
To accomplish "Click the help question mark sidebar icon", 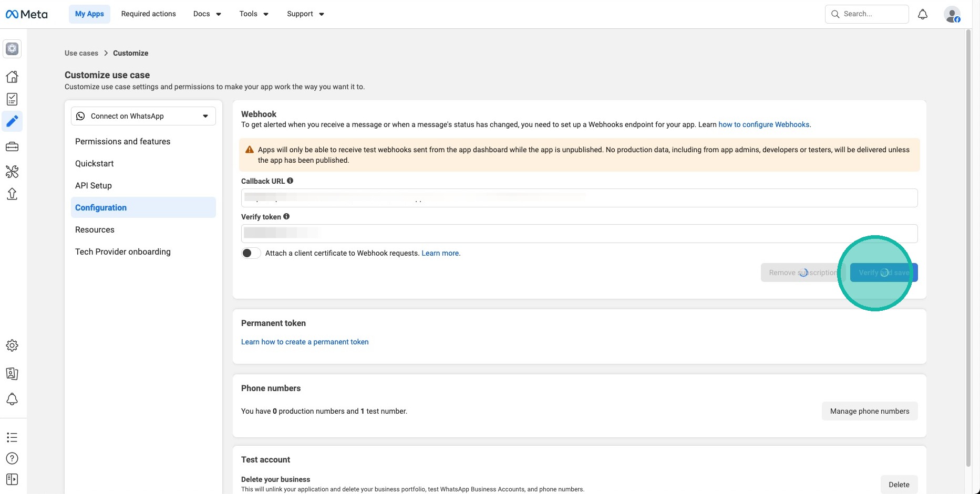I will pos(12,458).
